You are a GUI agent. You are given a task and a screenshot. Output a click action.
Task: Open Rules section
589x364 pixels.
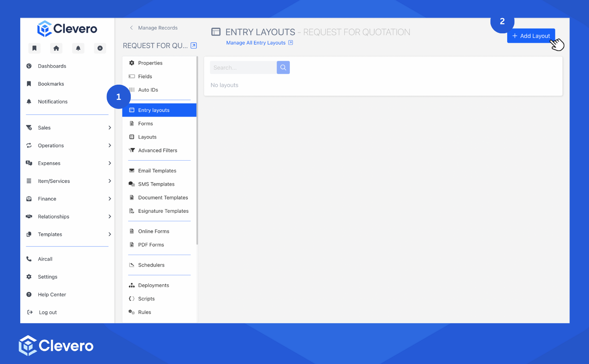tap(159, 312)
